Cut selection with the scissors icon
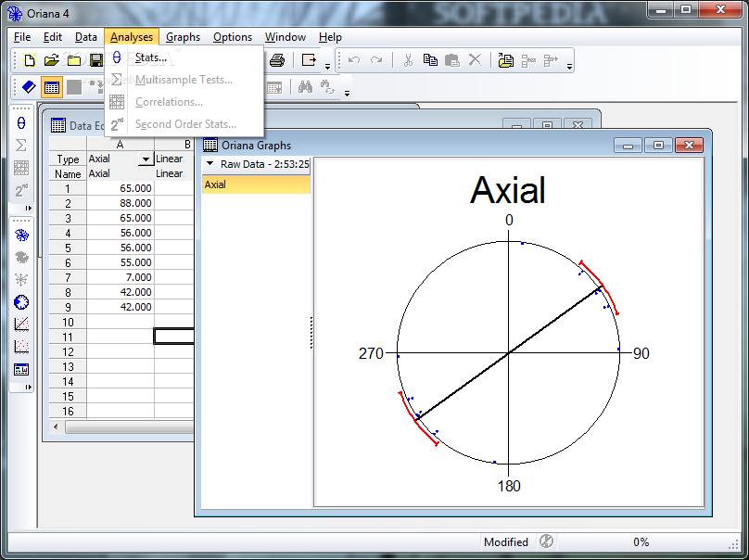Viewport: 749px width, 560px height. click(408, 60)
